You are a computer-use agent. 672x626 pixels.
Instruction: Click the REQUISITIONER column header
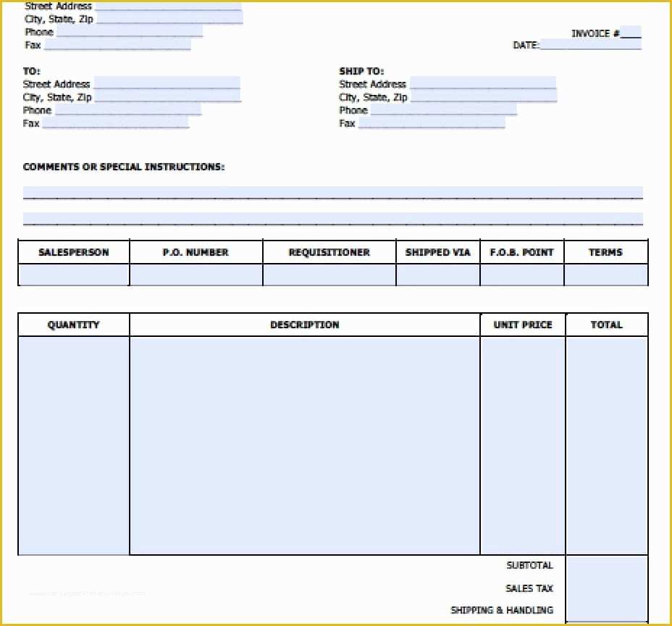pyautogui.click(x=329, y=252)
